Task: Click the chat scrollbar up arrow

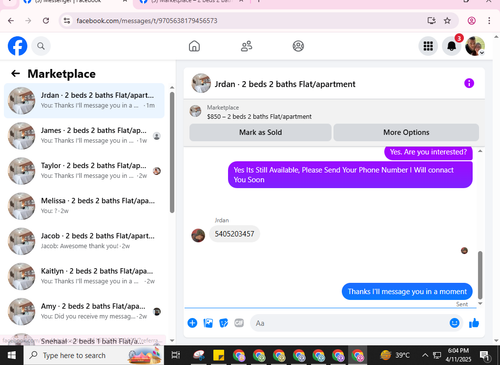Action: 480,151
